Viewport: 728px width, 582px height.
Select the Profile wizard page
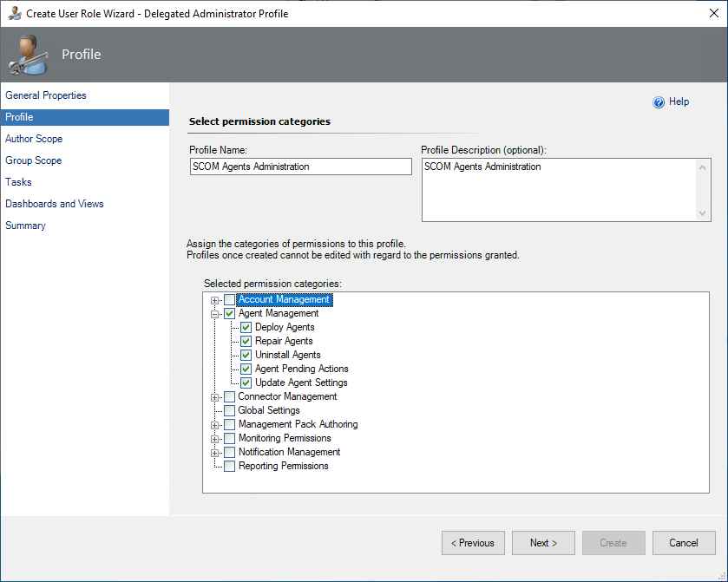[84, 117]
